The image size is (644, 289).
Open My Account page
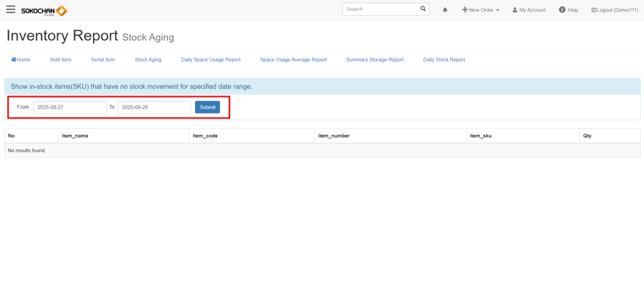(x=529, y=10)
